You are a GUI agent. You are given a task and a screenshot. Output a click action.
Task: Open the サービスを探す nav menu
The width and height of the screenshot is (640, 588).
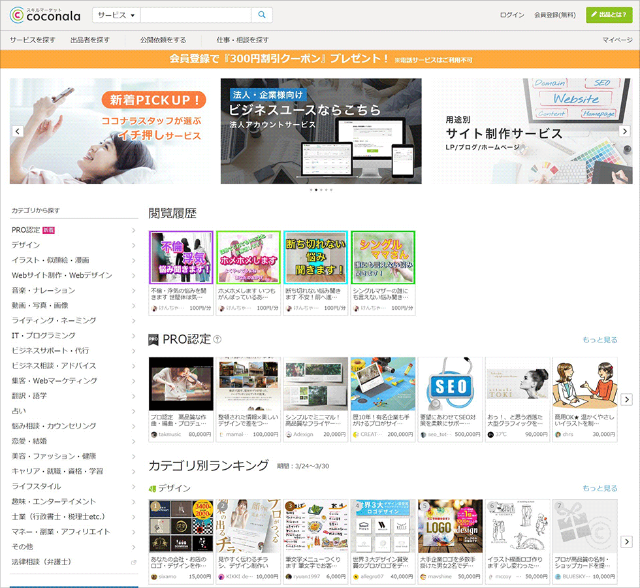(x=33, y=39)
